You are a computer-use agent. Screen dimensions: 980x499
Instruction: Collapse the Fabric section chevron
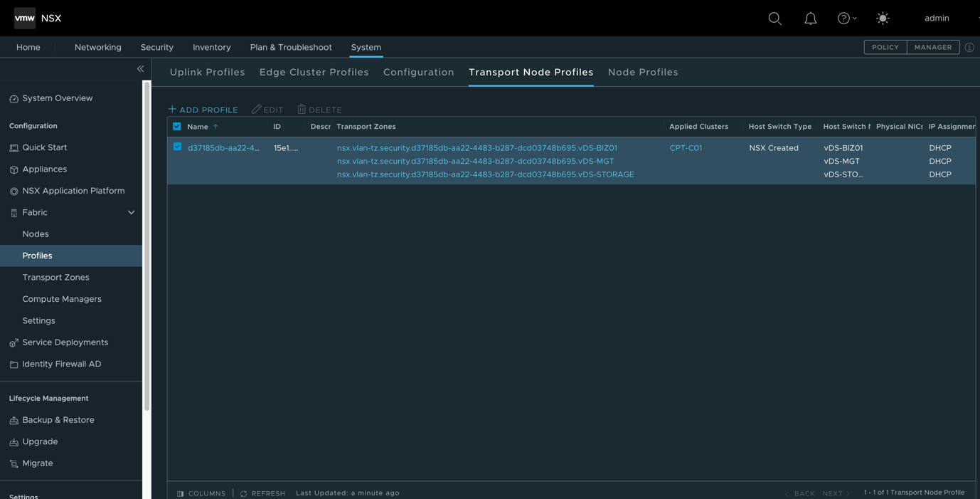131,213
